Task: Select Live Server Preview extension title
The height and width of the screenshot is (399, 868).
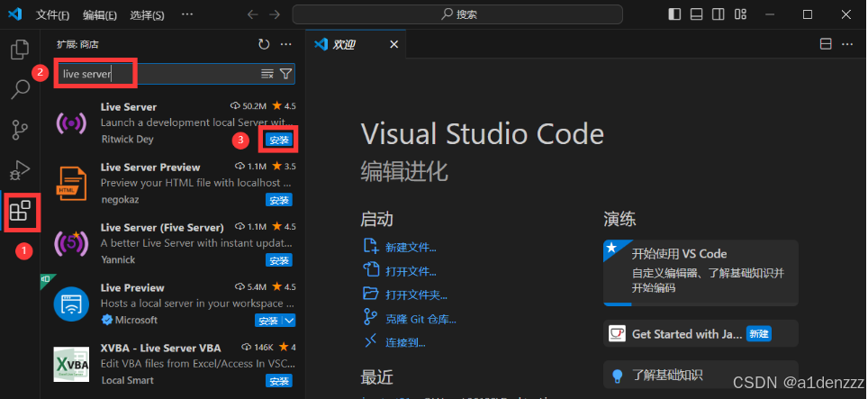Action: pos(150,168)
